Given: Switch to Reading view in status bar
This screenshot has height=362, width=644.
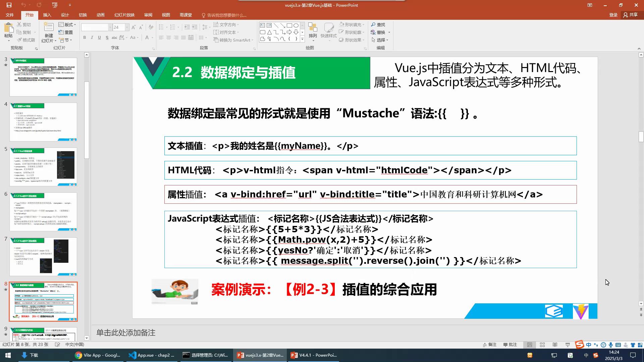Looking at the screenshot, I should point(555,345).
